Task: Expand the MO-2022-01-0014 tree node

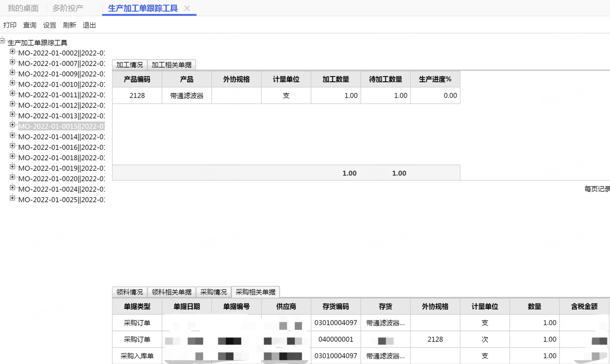Action: pos(12,135)
